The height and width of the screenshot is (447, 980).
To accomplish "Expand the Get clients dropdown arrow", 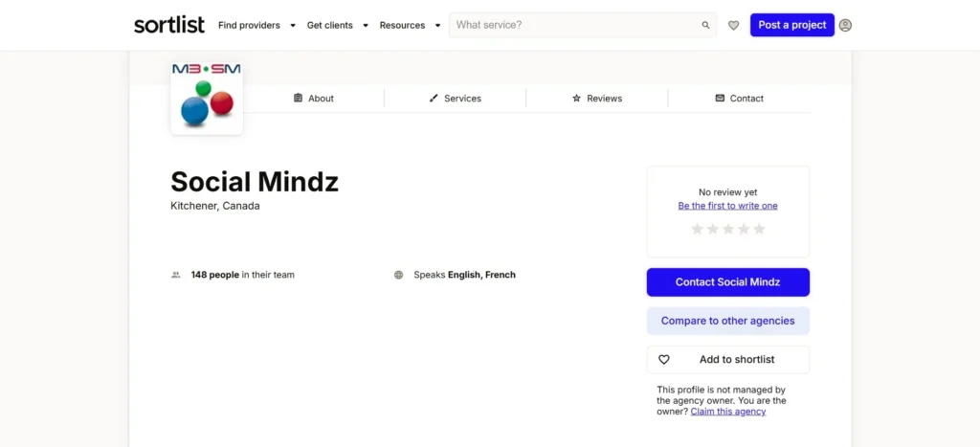I will [x=366, y=26].
